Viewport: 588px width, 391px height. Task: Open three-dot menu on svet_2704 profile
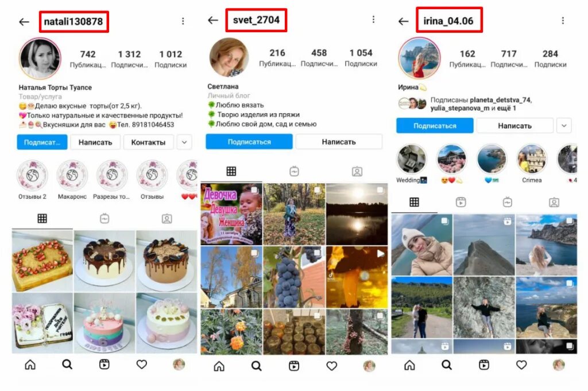click(x=373, y=20)
